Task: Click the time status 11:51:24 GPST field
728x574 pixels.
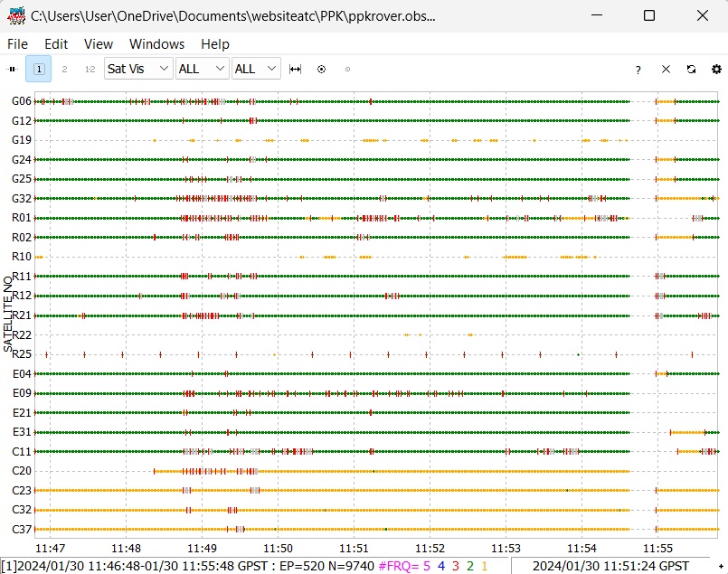Action: coord(610,566)
